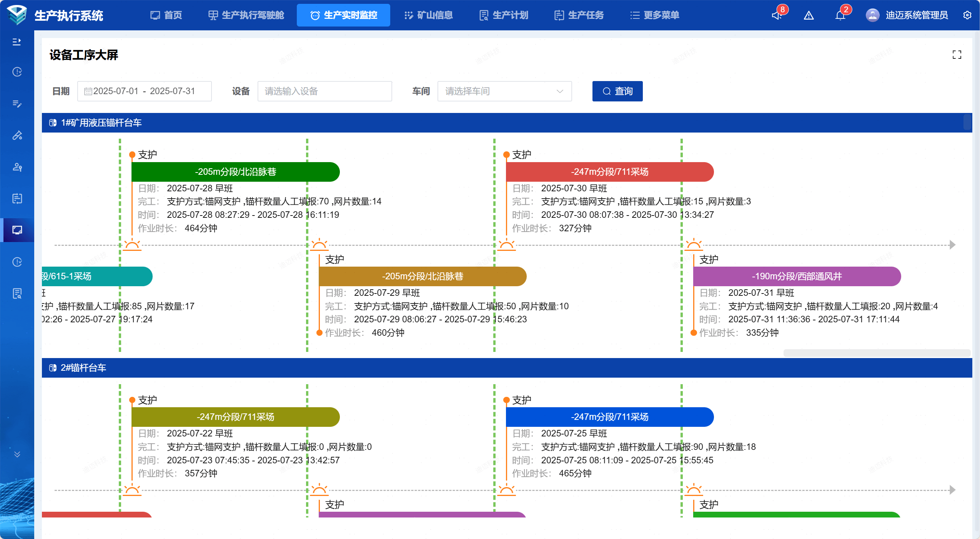Expand more sidebar items with the double chevron
980x539 pixels.
point(17,454)
